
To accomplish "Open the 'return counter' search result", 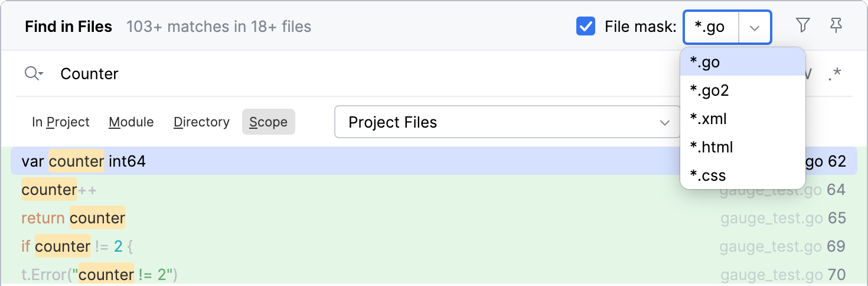I will pyautogui.click(x=73, y=218).
